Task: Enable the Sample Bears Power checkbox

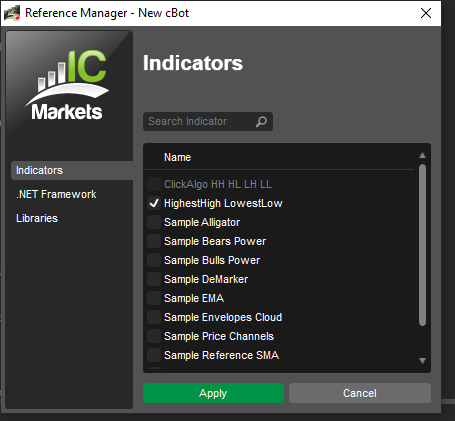Action: [154, 241]
